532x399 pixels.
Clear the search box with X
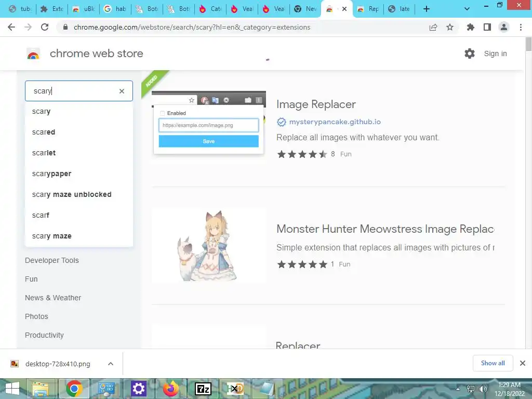coord(122,91)
